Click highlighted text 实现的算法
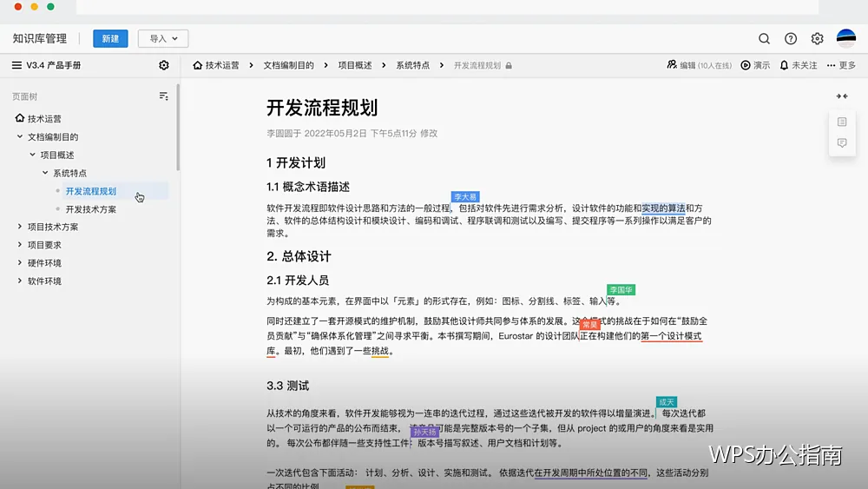 click(x=663, y=208)
